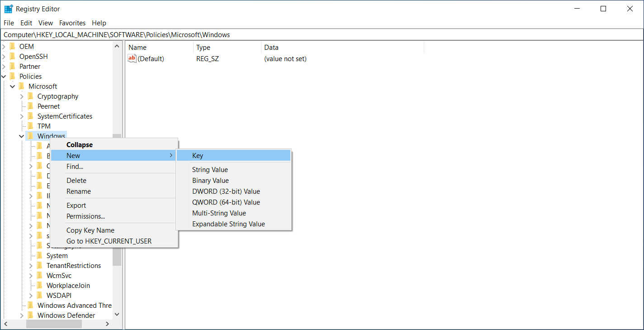Open the View menu
This screenshot has width=644, height=330.
(46, 23)
